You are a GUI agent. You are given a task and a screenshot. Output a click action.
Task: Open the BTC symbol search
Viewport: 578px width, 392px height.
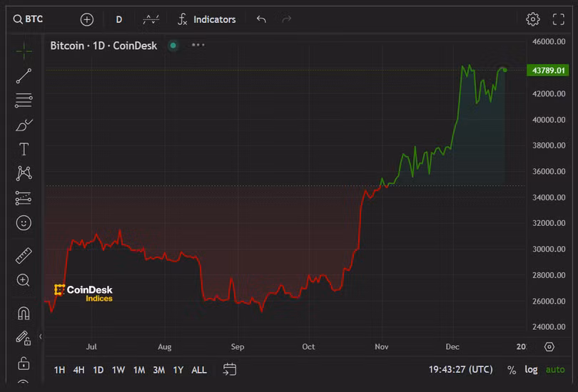[29, 19]
